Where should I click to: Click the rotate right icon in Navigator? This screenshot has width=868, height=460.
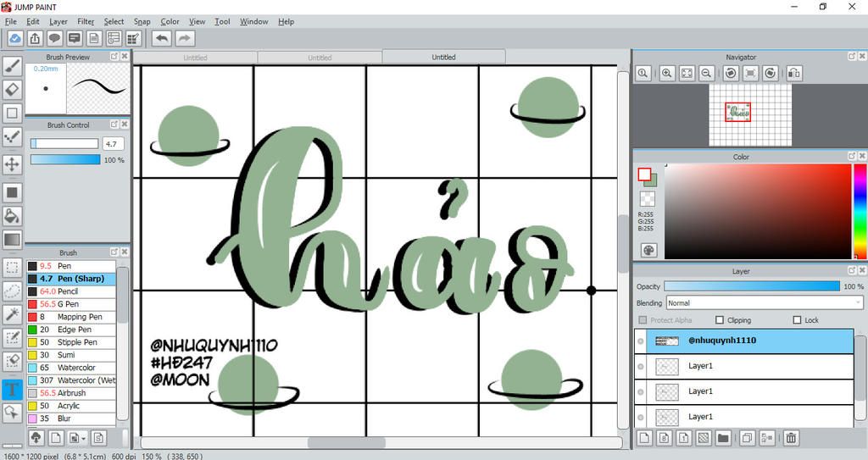(x=770, y=73)
